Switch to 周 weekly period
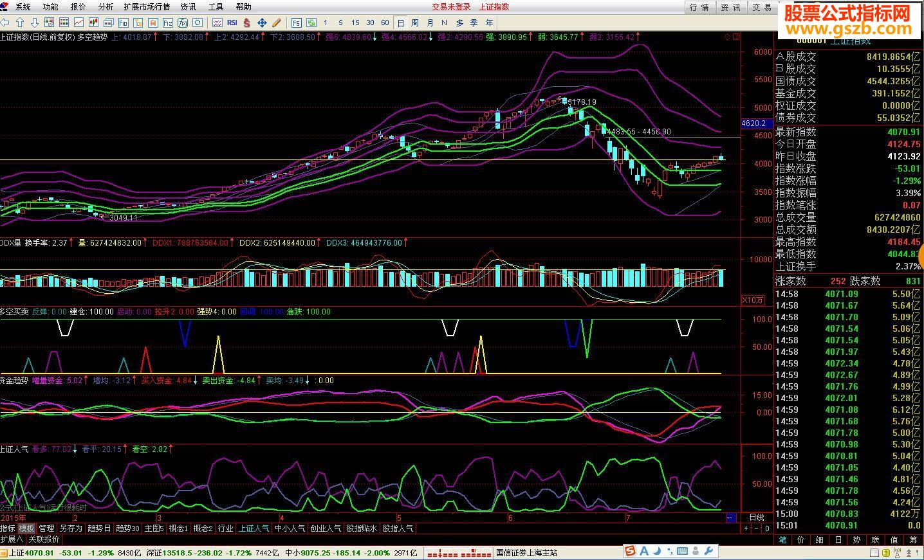This screenshot has height=560, width=924. (x=415, y=23)
